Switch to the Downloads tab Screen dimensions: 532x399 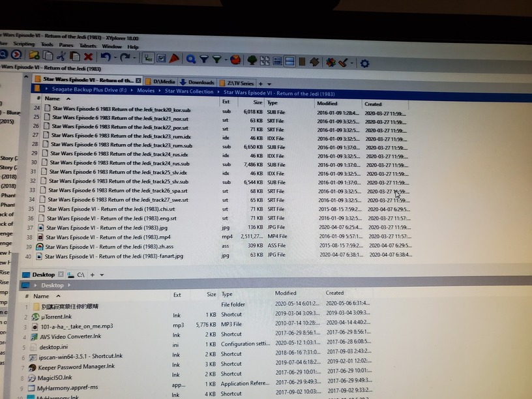(197, 82)
